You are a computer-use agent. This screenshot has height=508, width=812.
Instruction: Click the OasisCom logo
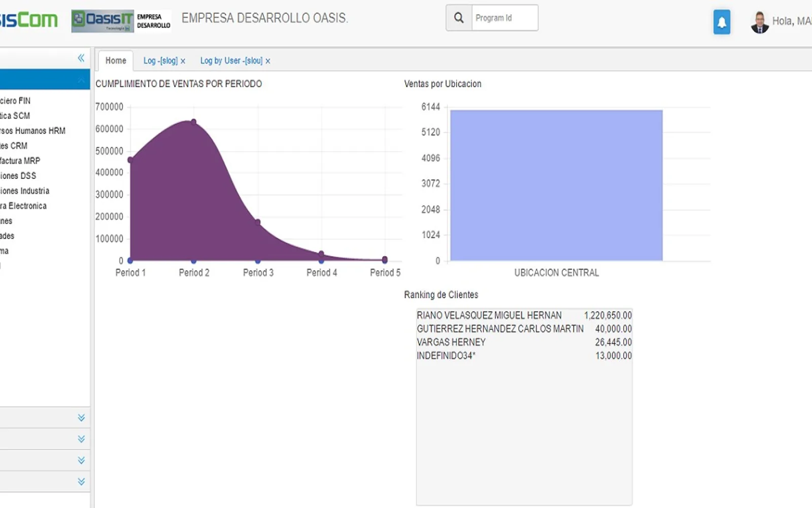28,20
